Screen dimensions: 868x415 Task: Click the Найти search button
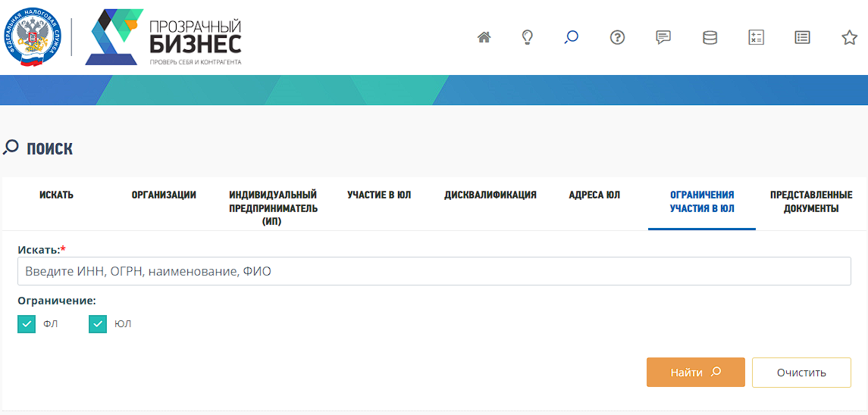pyautogui.click(x=696, y=373)
